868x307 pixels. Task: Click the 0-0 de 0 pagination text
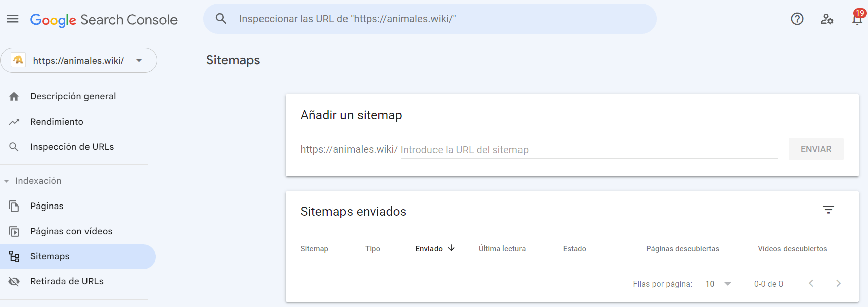tap(768, 284)
